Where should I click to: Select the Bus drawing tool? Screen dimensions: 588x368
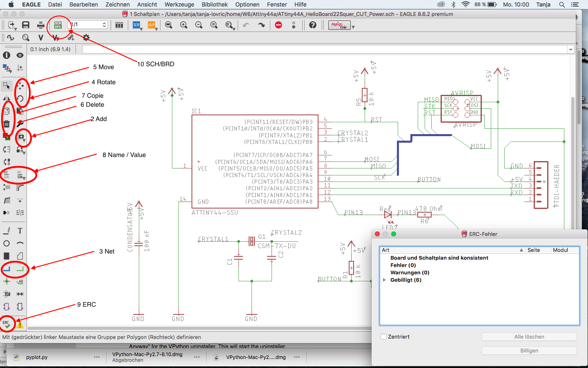tap(7, 269)
